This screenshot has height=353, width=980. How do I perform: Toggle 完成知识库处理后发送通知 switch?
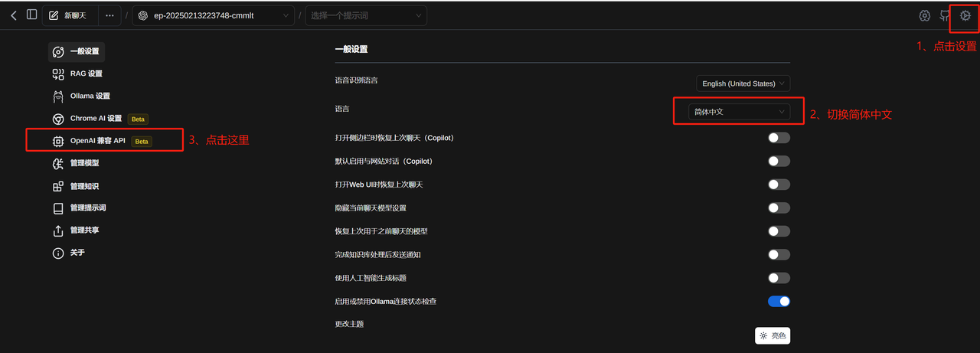(x=778, y=255)
